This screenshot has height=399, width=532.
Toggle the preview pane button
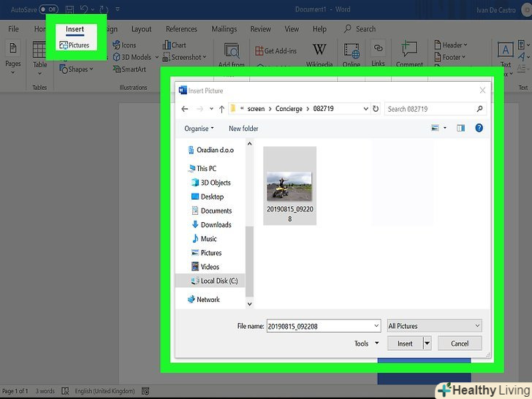tap(460, 128)
